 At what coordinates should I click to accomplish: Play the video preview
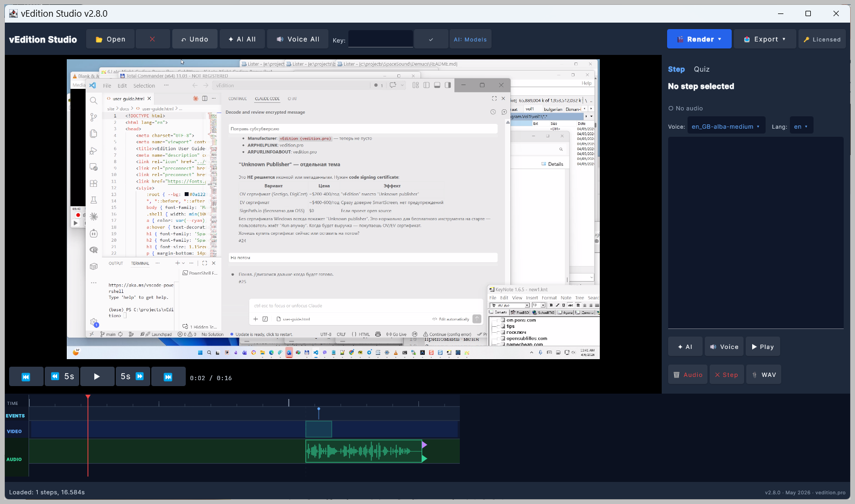pyautogui.click(x=97, y=376)
